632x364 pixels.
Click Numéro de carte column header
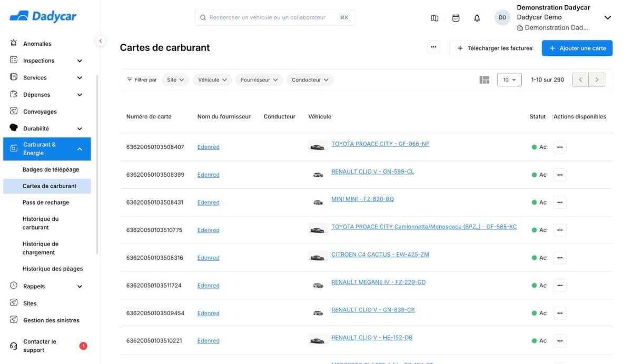[x=149, y=117]
